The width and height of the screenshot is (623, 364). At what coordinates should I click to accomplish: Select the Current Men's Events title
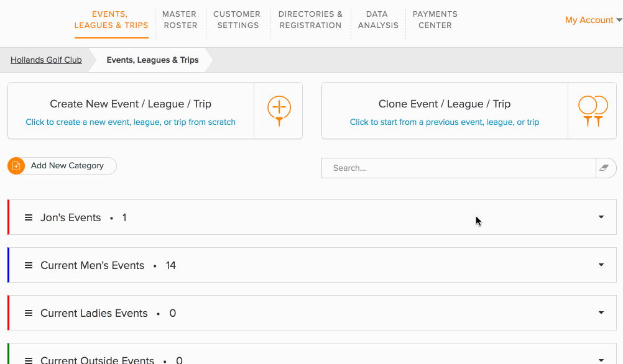[x=92, y=265]
